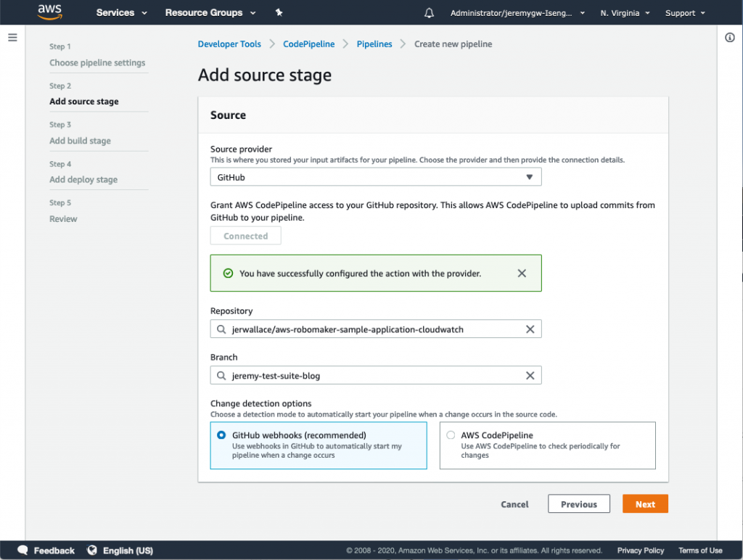Click the pin shortcut star icon
The width and height of the screenshot is (743, 560).
279,12
